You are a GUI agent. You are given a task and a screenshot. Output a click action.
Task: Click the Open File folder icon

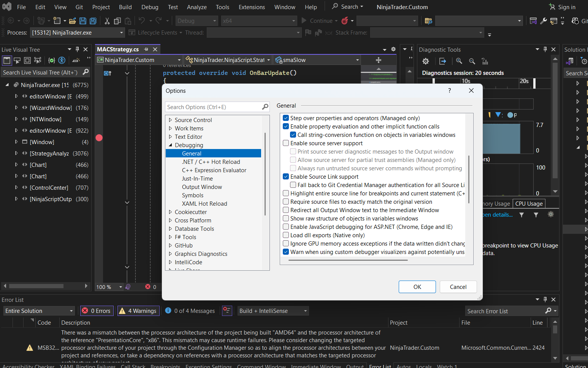pyautogui.click(x=72, y=21)
